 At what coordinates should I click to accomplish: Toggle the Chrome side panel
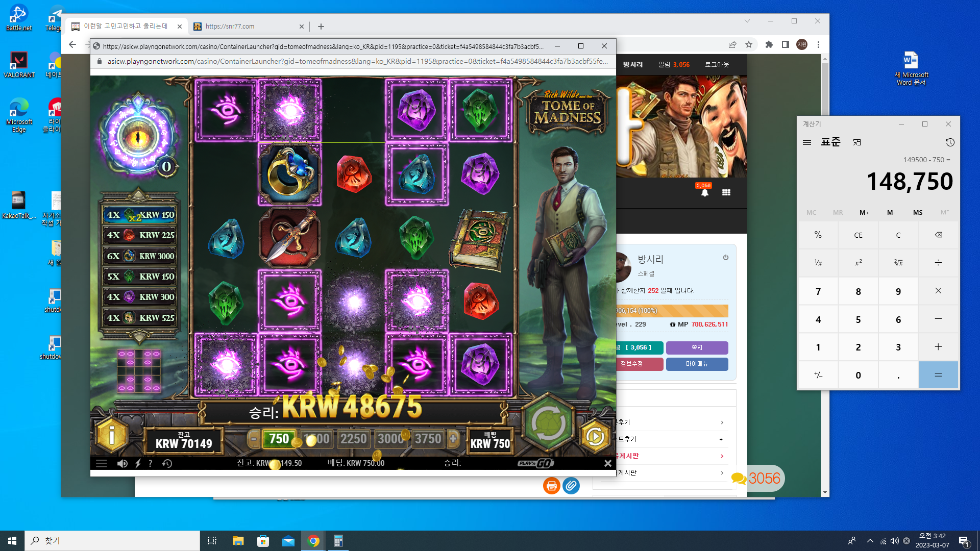[x=786, y=44]
